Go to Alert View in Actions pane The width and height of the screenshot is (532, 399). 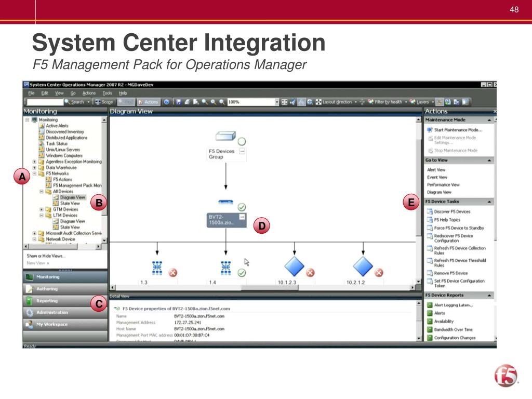pos(436,170)
